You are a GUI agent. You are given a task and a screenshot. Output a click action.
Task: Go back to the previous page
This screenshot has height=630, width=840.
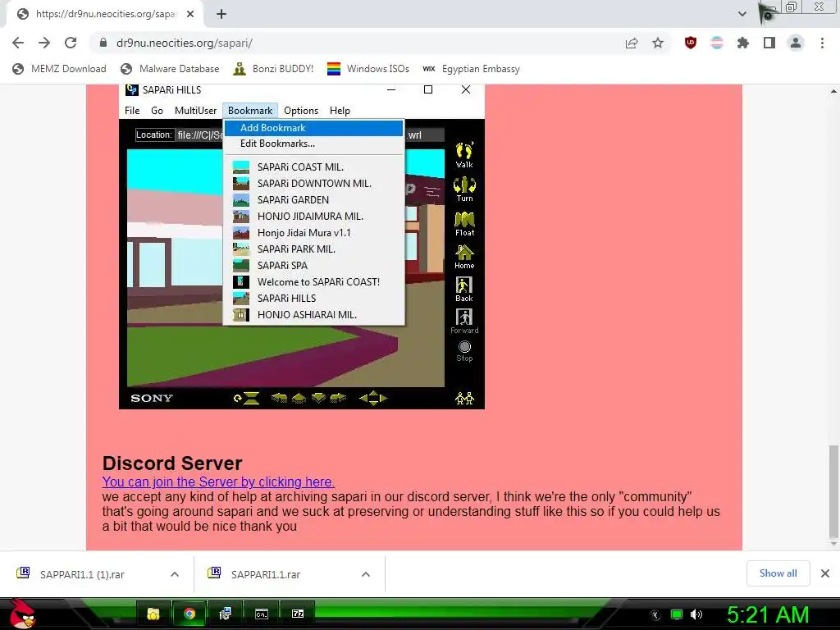18,43
